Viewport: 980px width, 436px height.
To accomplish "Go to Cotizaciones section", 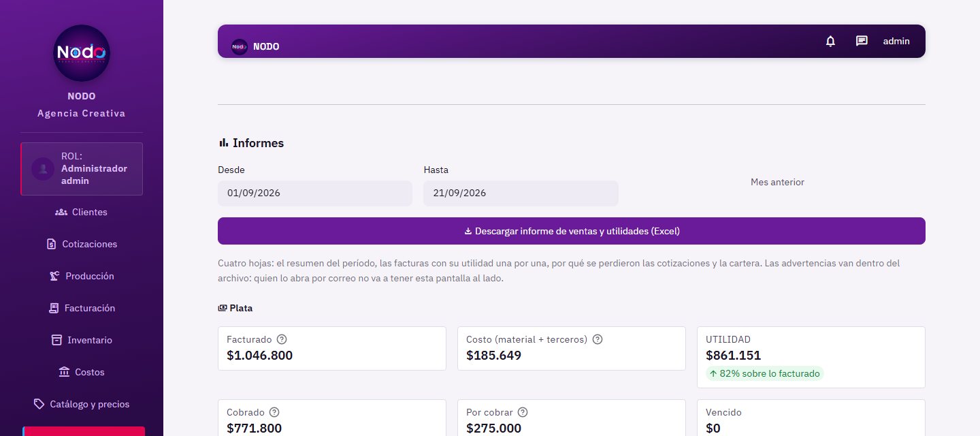I will tap(82, 244).
